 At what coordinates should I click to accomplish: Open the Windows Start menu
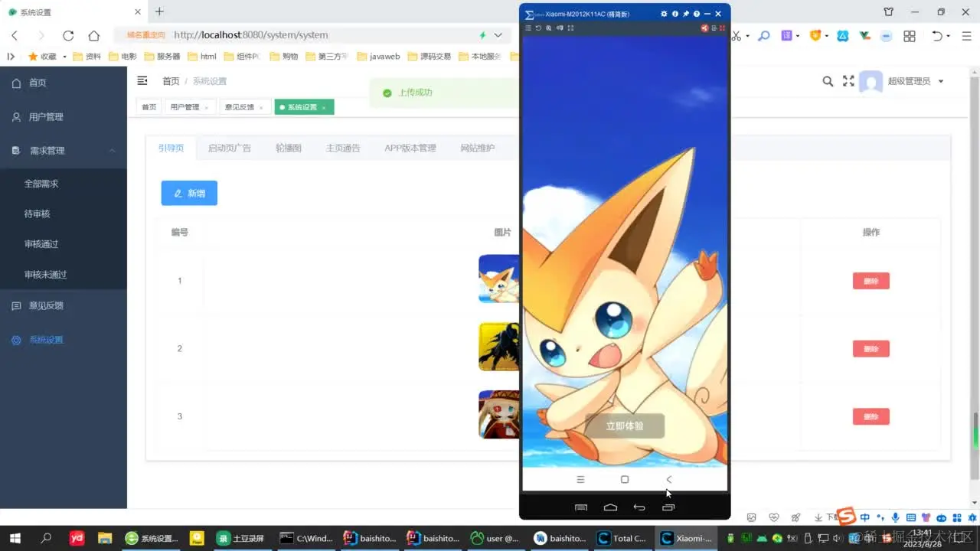pyautogui.click(x=15, y=538)
